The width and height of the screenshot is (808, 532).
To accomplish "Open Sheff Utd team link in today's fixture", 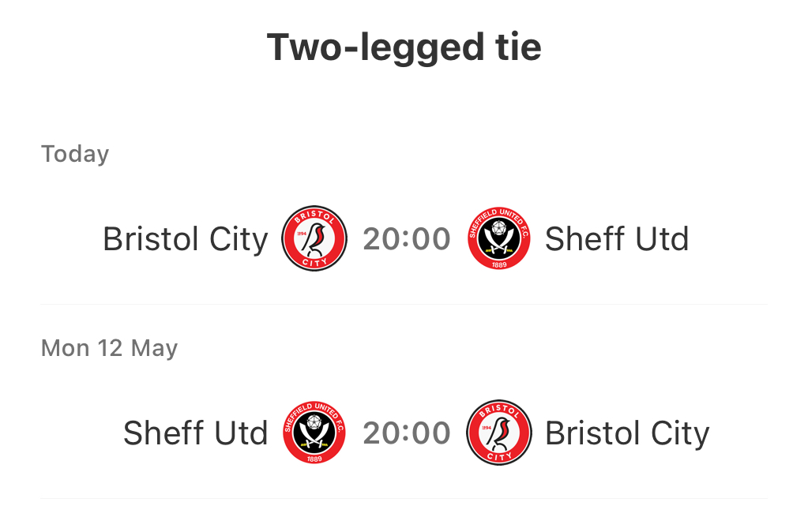I will [x=617, y=239].
